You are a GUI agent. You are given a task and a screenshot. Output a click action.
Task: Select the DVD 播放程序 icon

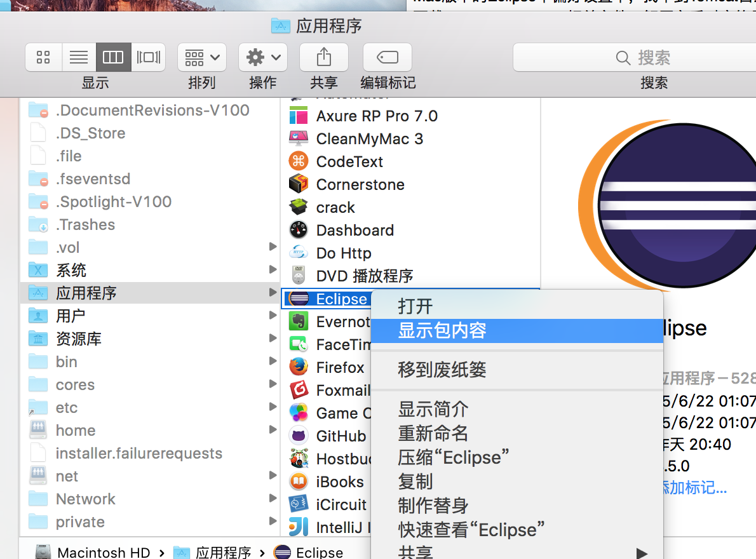point(299,276)
